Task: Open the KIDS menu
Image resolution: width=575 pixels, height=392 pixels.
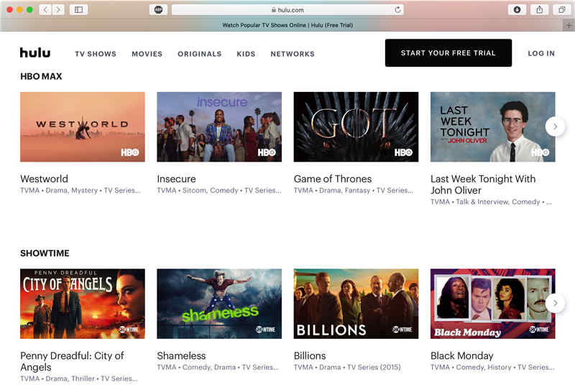Action: [x=246, y=54]
